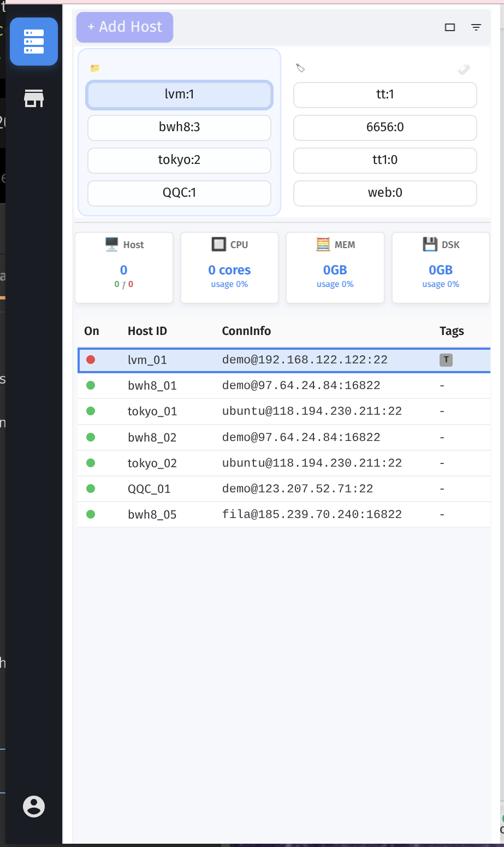Screen dimensions: 504x847
Task: Click the folder icon above the group list
Action: point(96,68)
